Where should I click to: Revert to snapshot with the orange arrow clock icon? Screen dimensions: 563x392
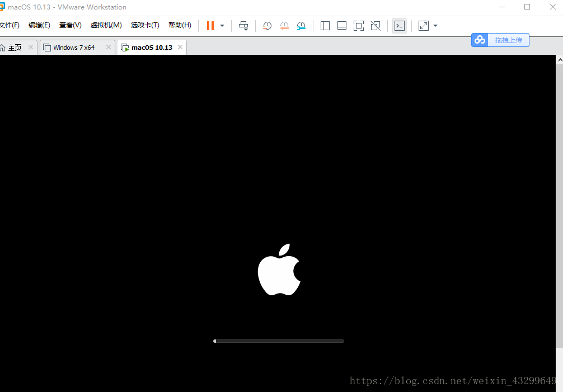coord(284,26)
